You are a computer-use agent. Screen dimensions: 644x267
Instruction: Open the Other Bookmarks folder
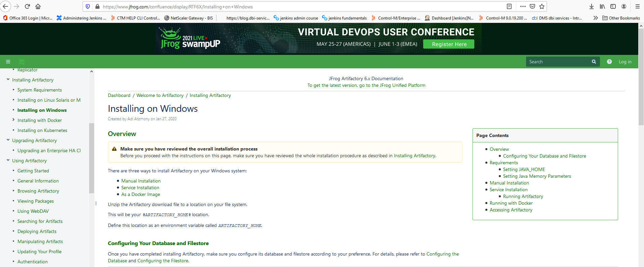pyautogui.click(x=621, y=18)
